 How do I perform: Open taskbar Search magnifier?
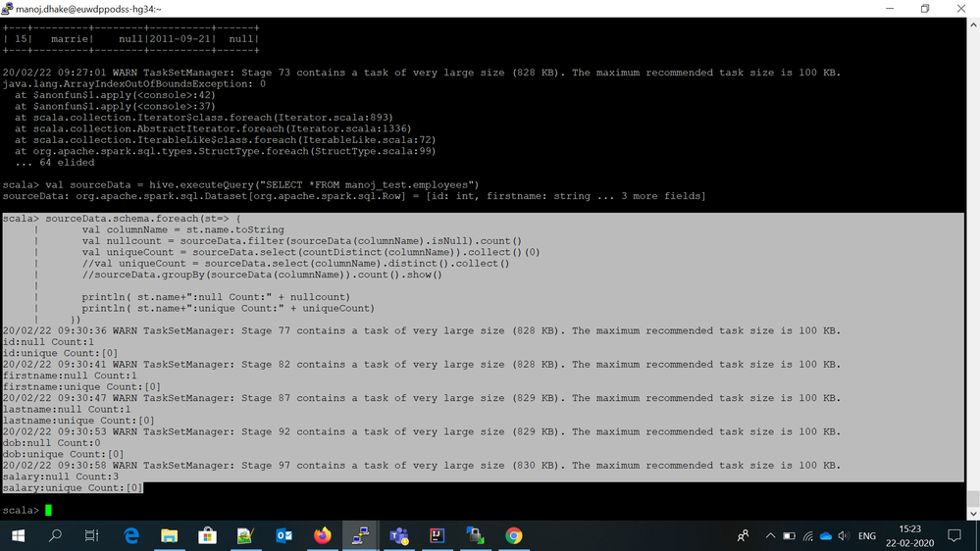click(x=55, y=535)
